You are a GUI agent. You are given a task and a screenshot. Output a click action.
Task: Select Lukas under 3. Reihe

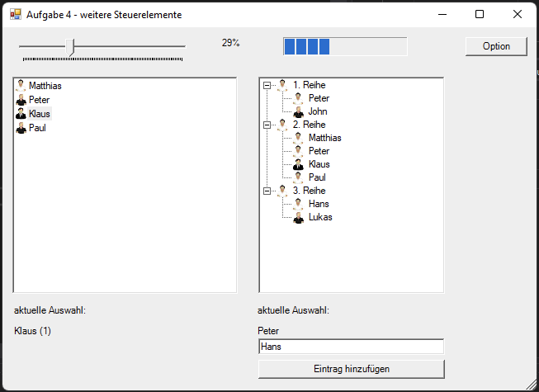point(320,217)
